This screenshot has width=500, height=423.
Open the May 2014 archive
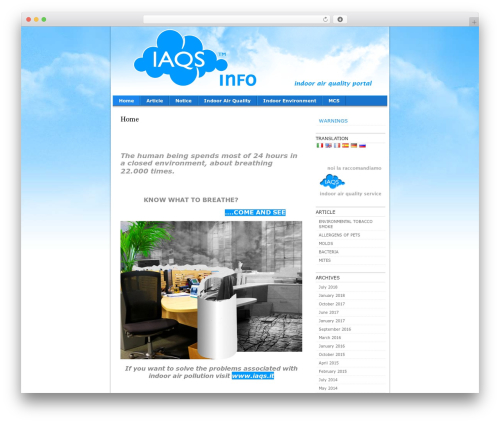click(328, 388)
